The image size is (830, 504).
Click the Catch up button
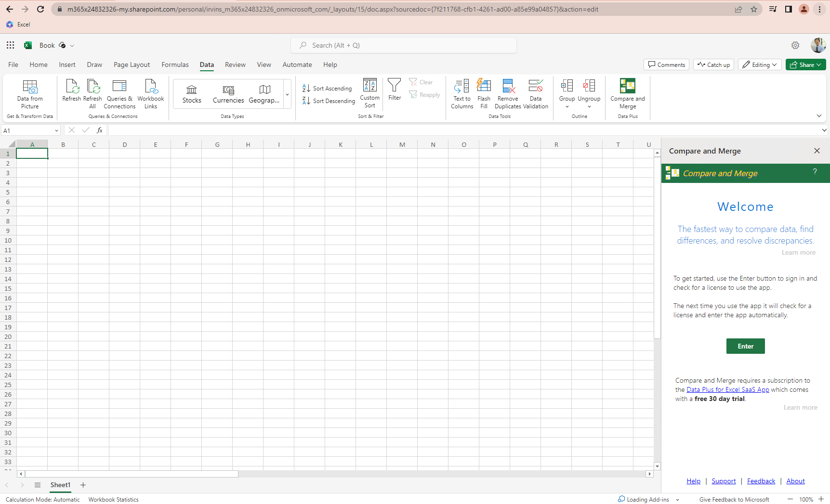713,65
